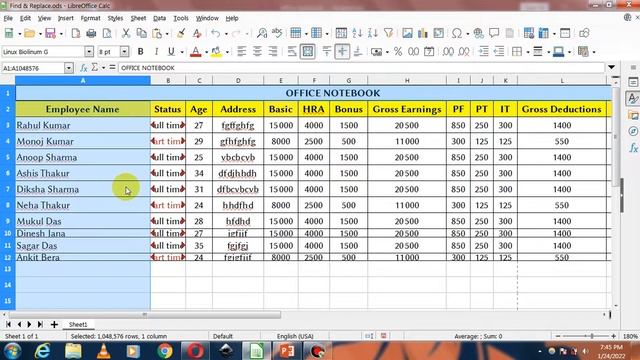The image size is (640, 360).
Task: Click the Clone Formatting brush icon
Action: tap(181, 33)
